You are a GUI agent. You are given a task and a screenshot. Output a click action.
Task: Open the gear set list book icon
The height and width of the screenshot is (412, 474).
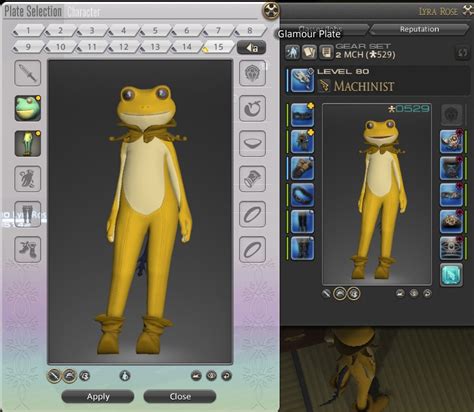coord(327,52)
